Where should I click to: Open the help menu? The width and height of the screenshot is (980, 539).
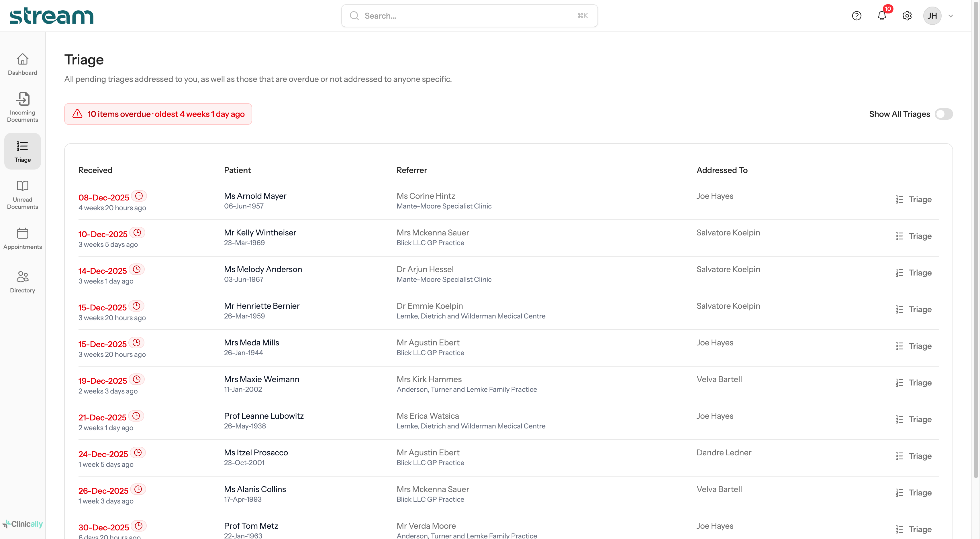(857, 15)
